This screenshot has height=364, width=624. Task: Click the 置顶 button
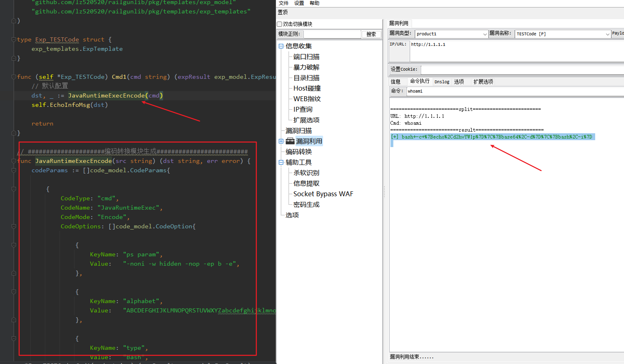[x=282, y=12]
